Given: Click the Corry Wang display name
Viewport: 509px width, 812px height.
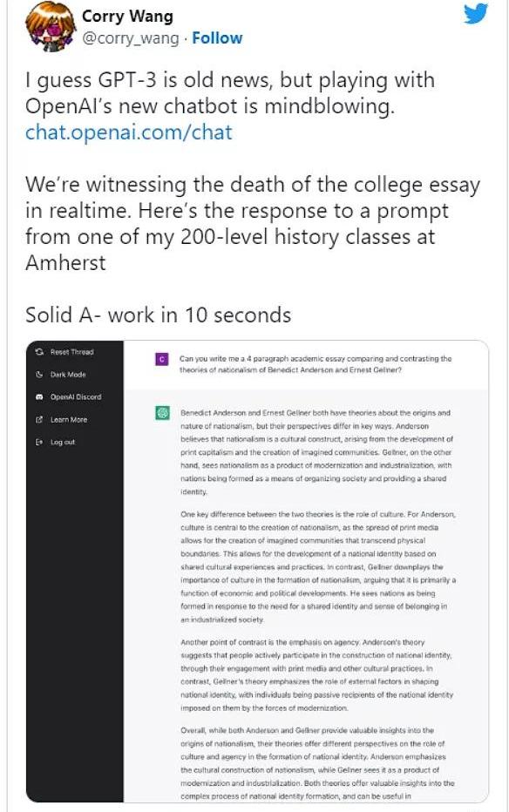Looking at the screenshot, I should click(127, 16).
